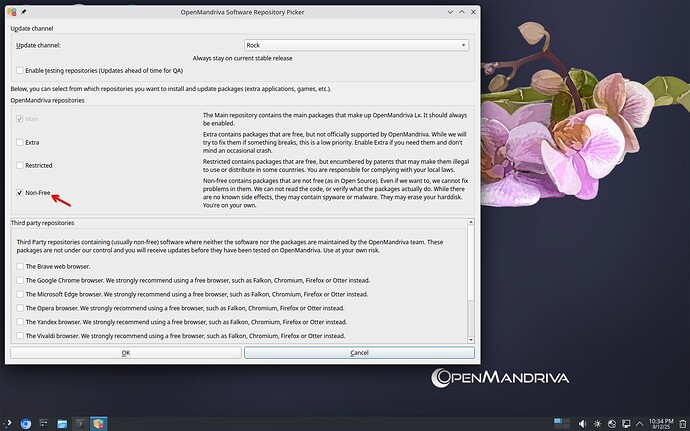The height and width of the screenshot is (431, 690).
Task: Enable the Extra repository
Action: click(x=20, y=143)
